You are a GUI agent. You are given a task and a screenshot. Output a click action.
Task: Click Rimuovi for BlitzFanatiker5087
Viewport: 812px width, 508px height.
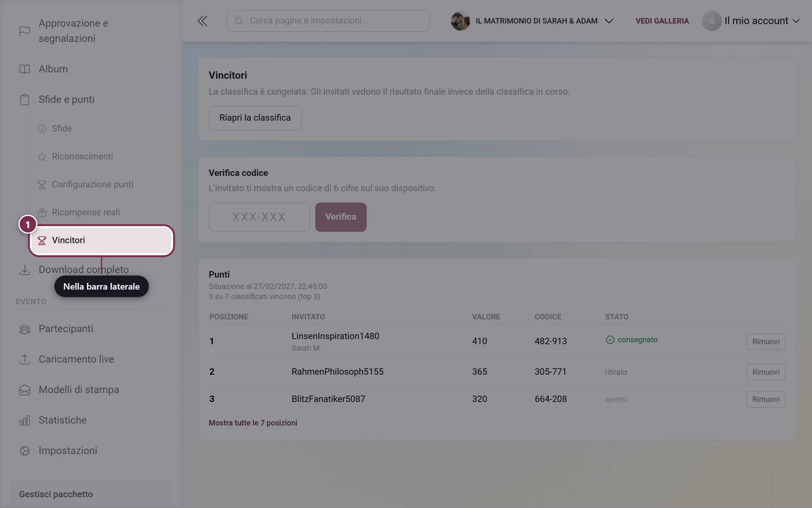(x=766, y=399)
